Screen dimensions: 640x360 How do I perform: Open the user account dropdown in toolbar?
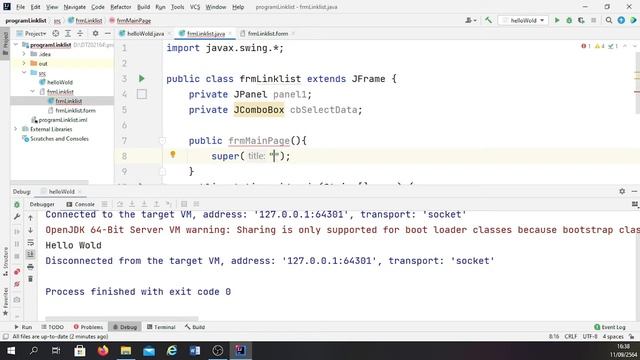(x=471, y=20)
